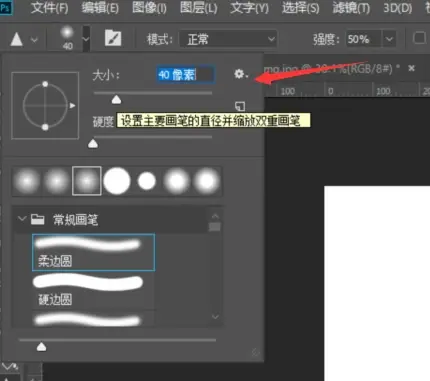
Task: Close the document tab with X
Action: [x=412, y=68]
